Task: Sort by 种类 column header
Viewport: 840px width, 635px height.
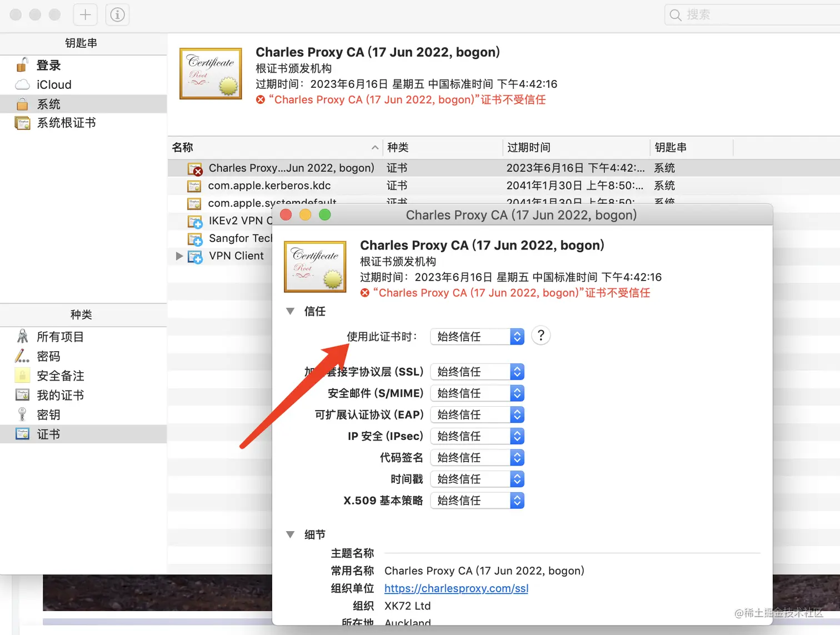Action: coord(443,147)
